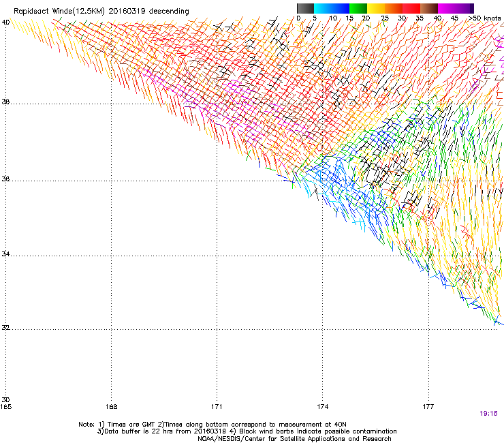Click the longitude label '165'
The image size is (504, 443).
point(5,407)
